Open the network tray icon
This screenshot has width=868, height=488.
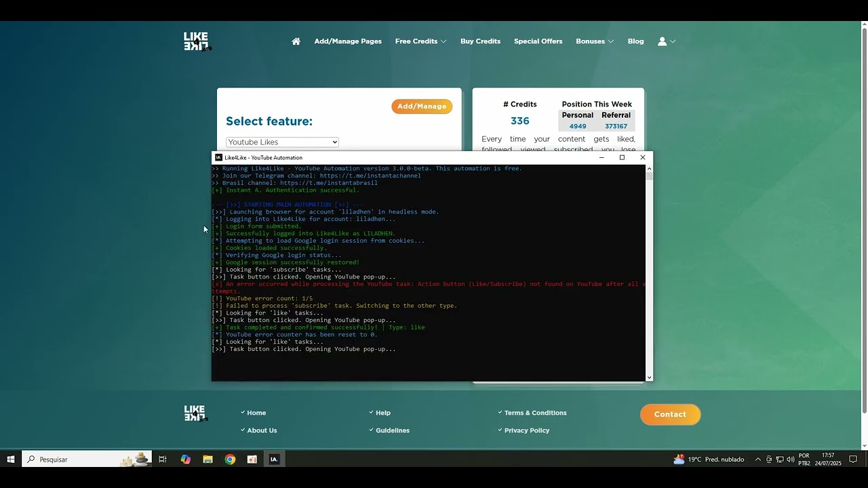point(780,460)
